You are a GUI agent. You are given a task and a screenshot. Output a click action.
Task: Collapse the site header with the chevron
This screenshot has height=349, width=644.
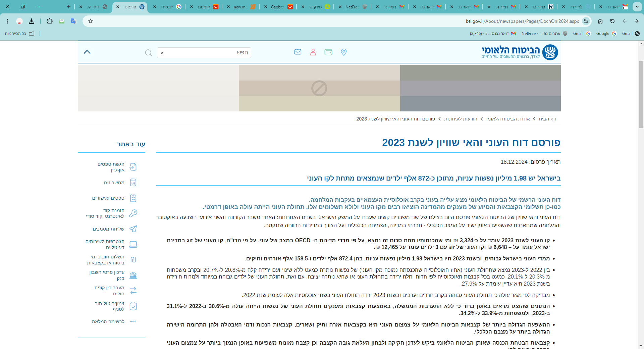pos(87,52)
